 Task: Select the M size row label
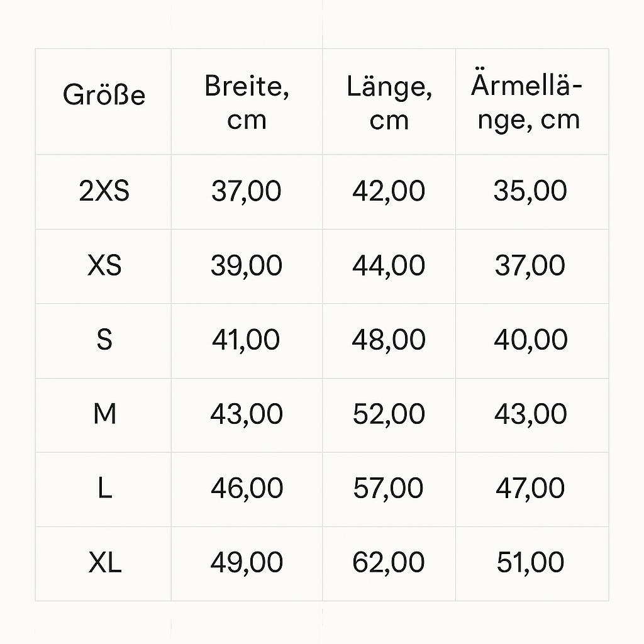click(105, 414)
